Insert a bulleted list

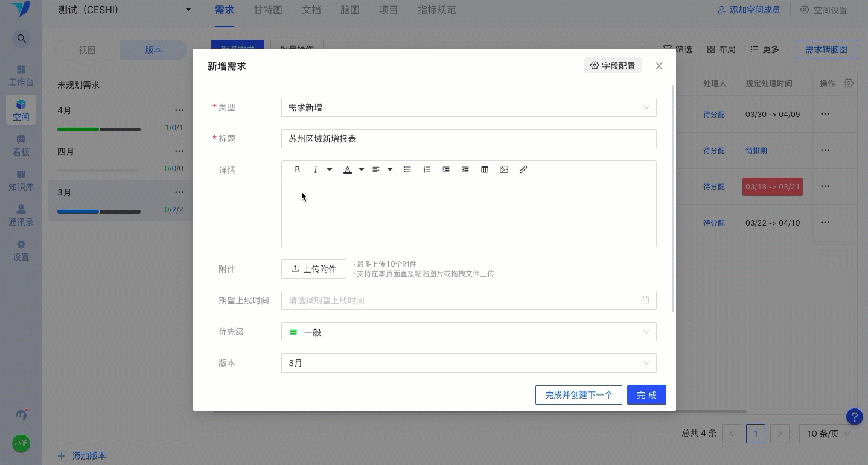tap(407, 169)
